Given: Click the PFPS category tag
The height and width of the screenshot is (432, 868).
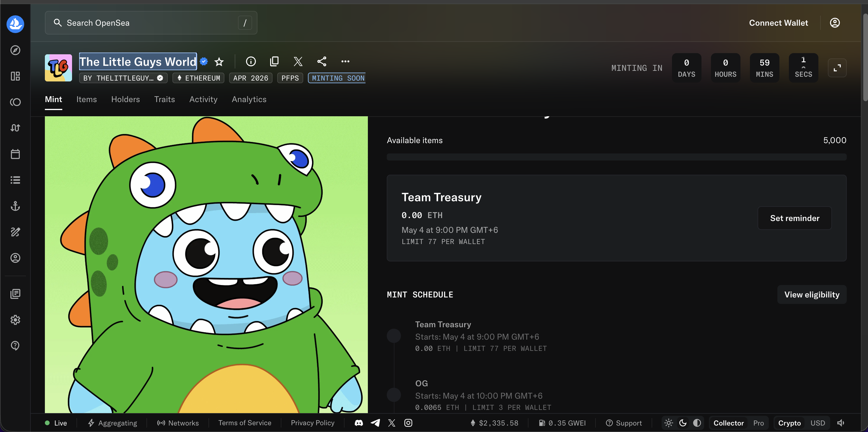Looking at the screenshot, I should pyautogui.click(x=290, y=78).
